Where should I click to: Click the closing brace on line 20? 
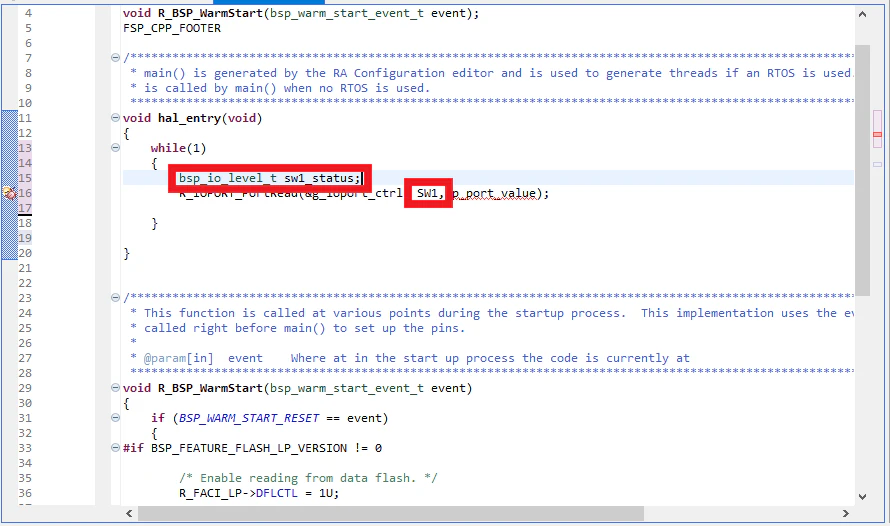pyautogui.click(x=127, y=254)
